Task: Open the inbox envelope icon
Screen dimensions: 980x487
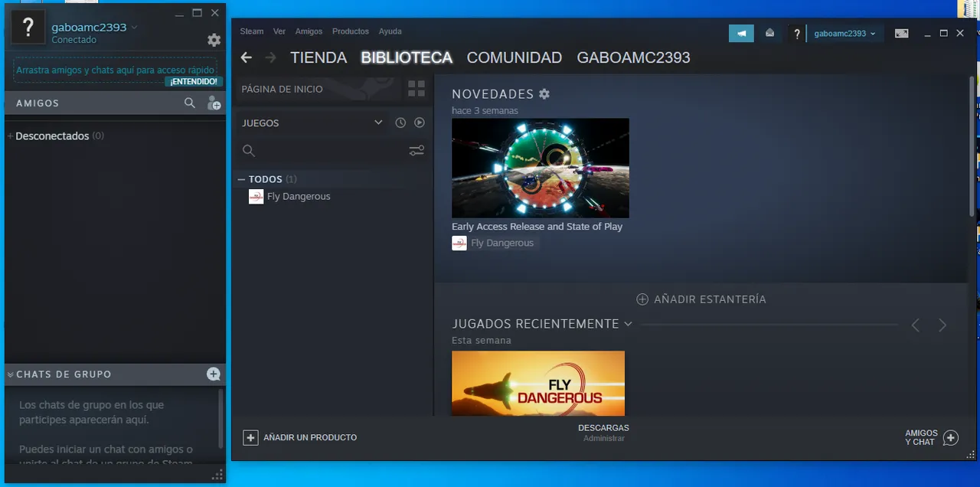Action: coord(770,33)
